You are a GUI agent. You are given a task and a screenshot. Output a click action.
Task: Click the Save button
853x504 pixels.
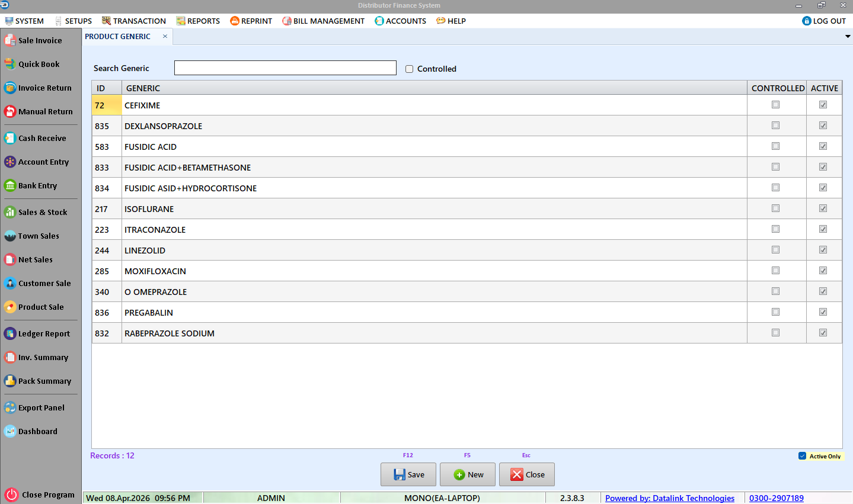coord(408,474)
